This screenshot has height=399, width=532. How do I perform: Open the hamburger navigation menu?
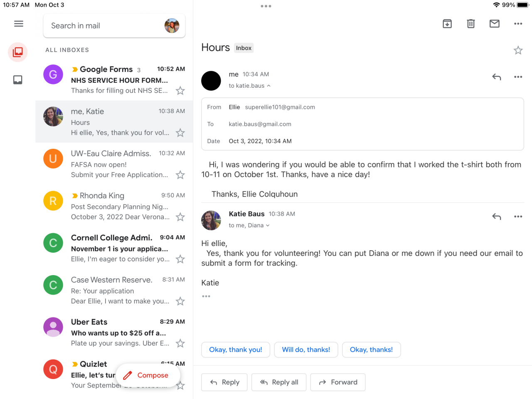(19, 24)
